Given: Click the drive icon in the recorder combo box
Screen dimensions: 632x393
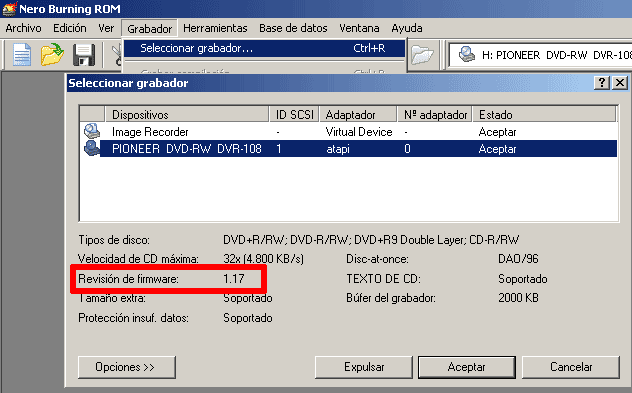Looking at the screenshot, I should coord(467,54).
